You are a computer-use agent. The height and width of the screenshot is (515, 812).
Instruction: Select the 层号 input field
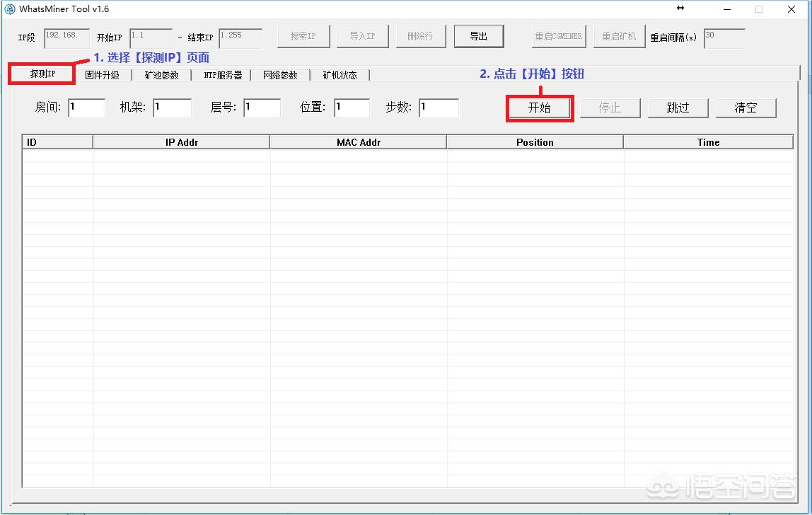(x=262, y=108)
